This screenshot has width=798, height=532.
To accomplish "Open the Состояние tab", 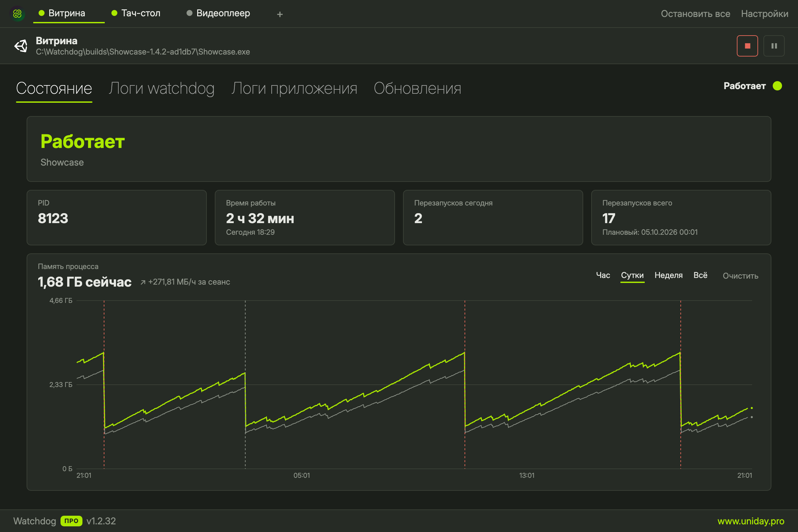I will pos(54,88).
